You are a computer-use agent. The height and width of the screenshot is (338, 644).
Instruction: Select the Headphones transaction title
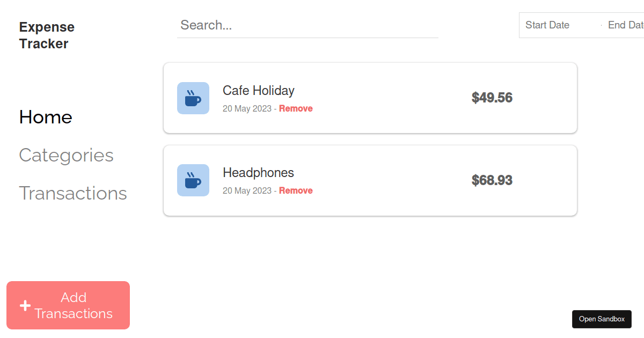tap(258, 172)
